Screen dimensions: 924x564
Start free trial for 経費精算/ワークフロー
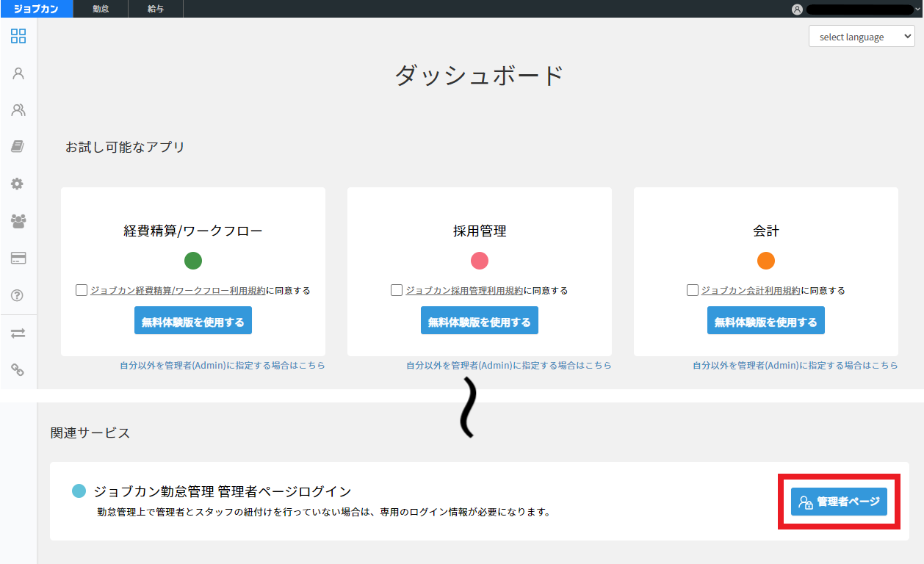pyautogui.click(x=193, y=321)
